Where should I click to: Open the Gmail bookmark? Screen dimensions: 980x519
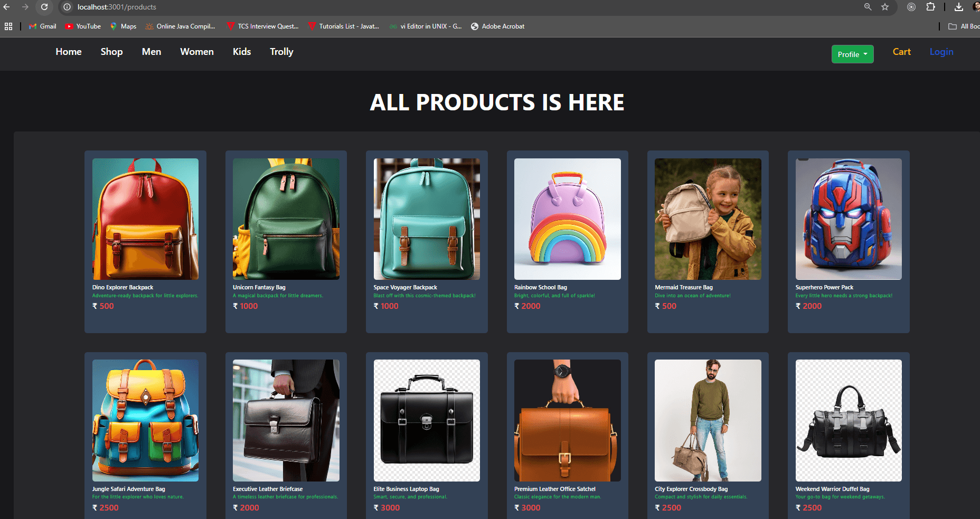click(x=43, y=26)
